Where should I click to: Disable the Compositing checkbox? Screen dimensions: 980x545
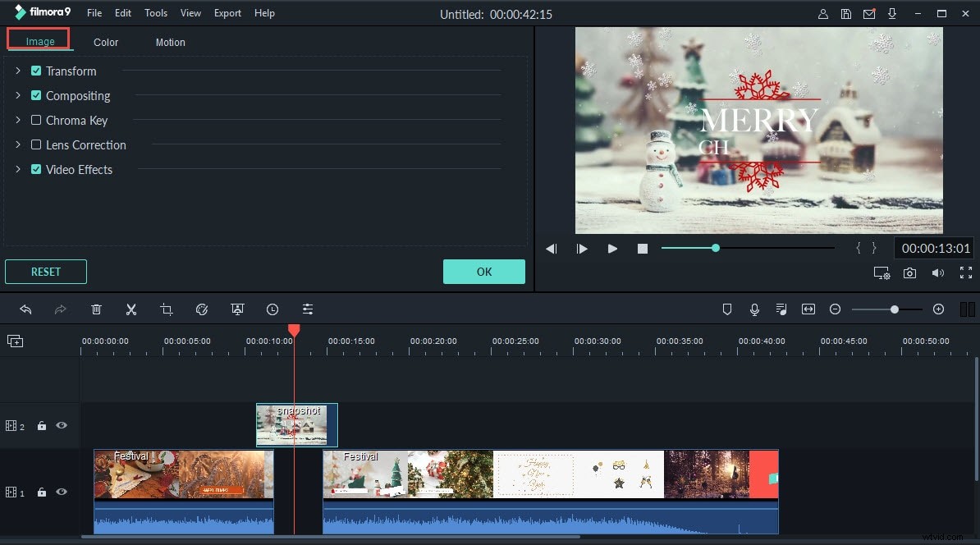(x=35, y=95)
